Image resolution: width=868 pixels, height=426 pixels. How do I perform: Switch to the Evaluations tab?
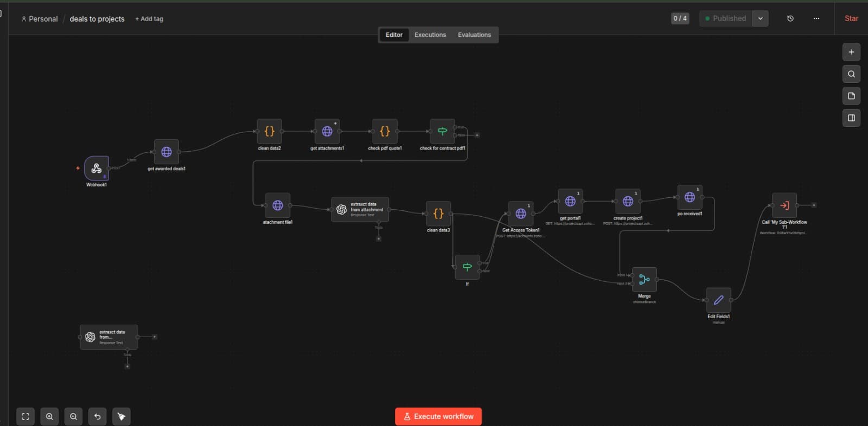[x=474, y=35]
